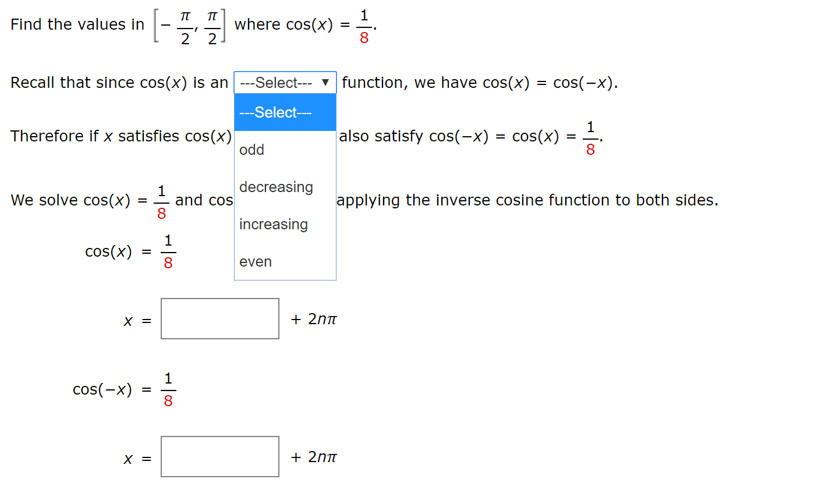The height and width of the screenshot is (504, 829).
Task: Click the sentence beginning 'Recall that since cos(x)'
Action: pyautogui.click(x=116, y=83)
